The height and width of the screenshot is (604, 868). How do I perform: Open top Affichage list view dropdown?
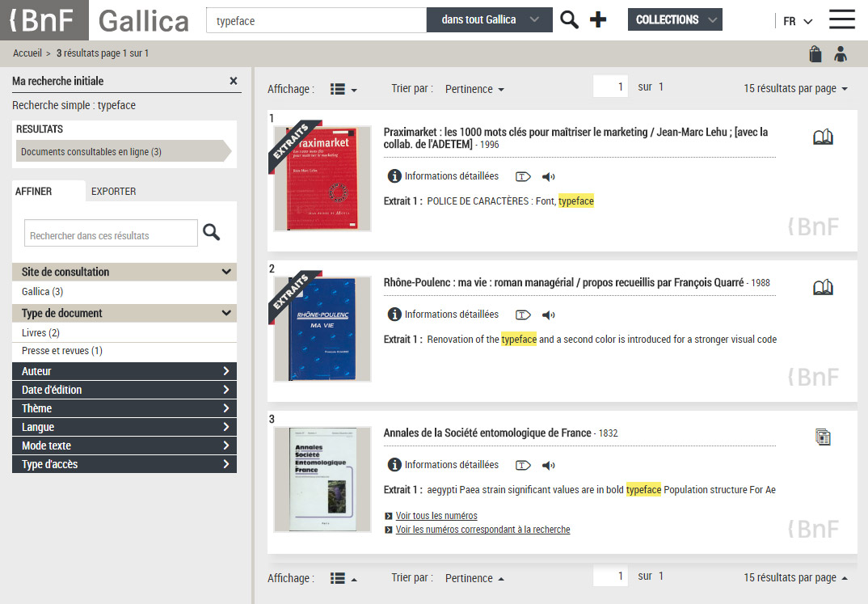343,89
